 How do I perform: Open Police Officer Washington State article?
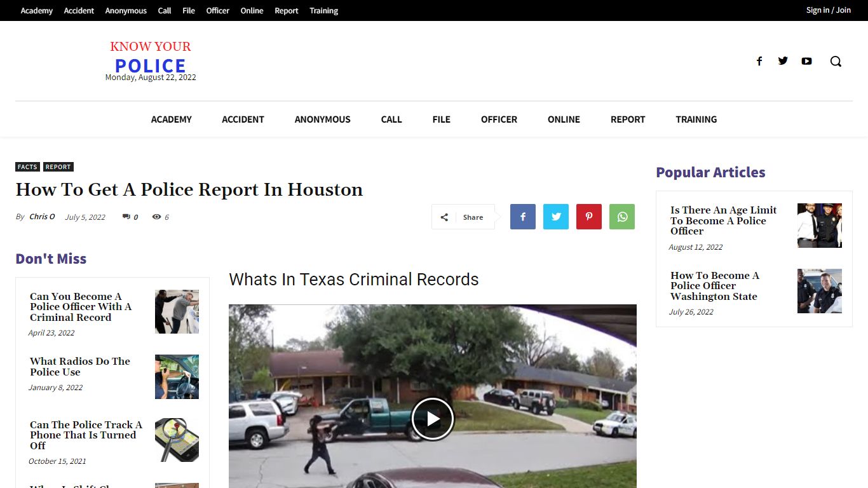tap(715, 286)
